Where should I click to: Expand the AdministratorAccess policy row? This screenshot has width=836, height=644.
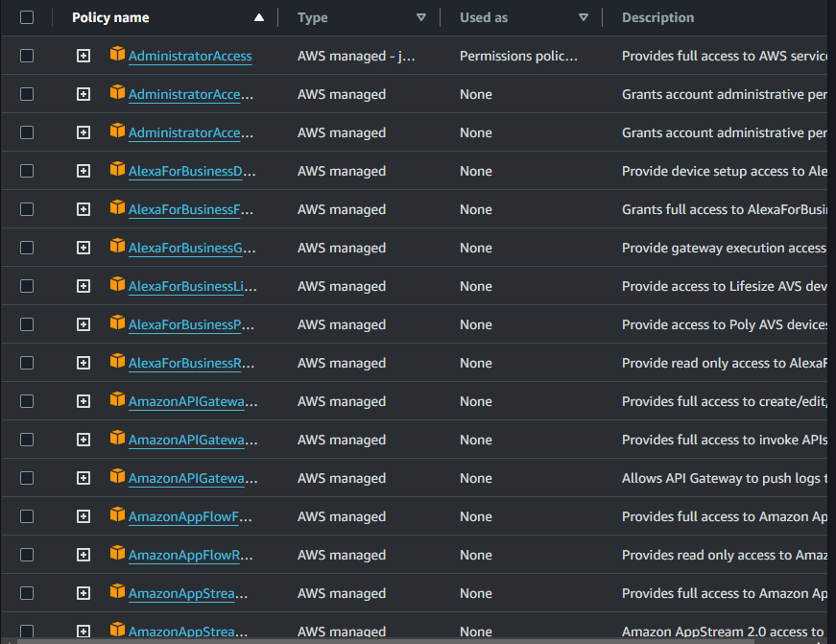pyautogui.click(x=84, y=56)
